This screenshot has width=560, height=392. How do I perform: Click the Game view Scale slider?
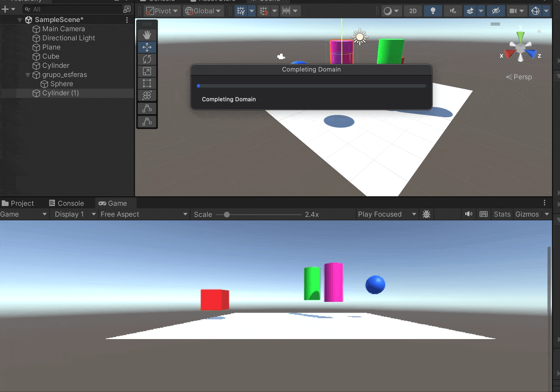227,215
